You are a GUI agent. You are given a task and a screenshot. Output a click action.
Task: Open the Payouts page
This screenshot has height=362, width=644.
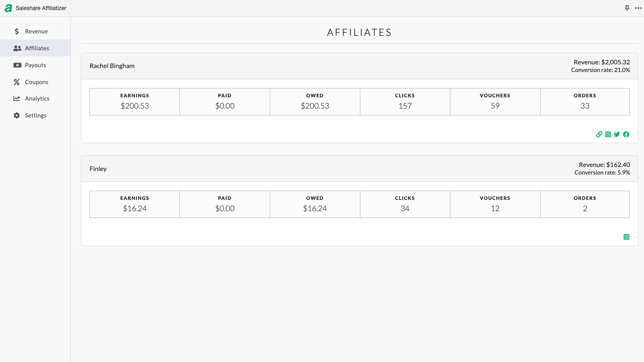coord(35,65)
